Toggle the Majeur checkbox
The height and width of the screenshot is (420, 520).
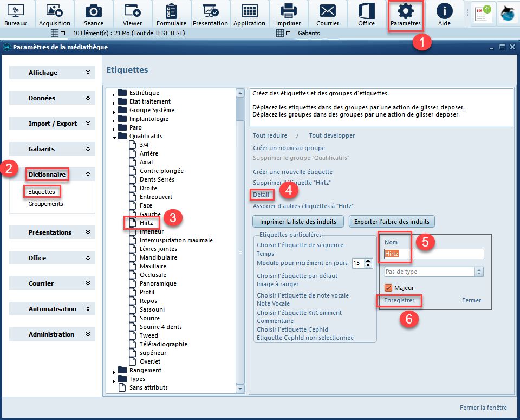388,288
